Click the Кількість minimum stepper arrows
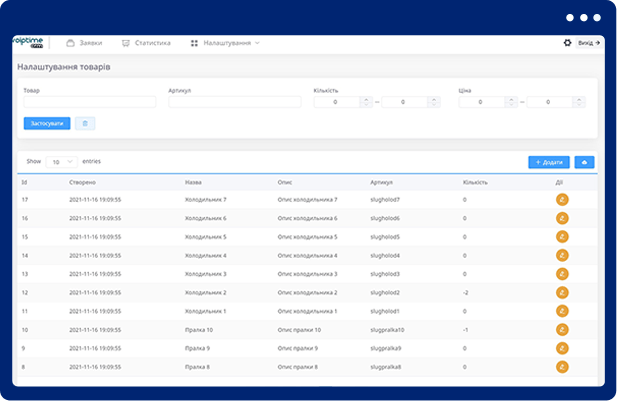Screen dimensions: 617x401 tap(366, 102)
